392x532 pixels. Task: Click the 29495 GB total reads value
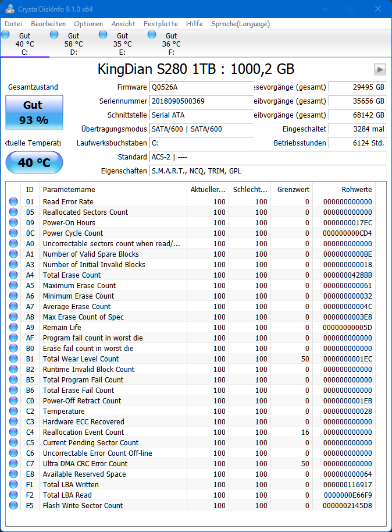point(358,87)
